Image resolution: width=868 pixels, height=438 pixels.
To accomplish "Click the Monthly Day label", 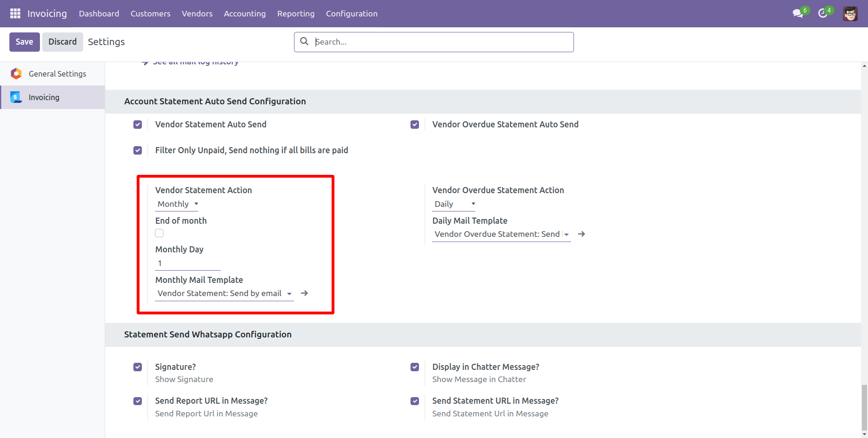I will tap(179, 250).
